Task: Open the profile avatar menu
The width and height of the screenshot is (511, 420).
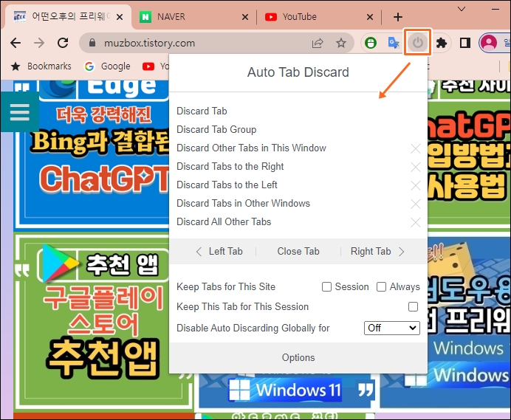Action: click(x=489, y=43)
